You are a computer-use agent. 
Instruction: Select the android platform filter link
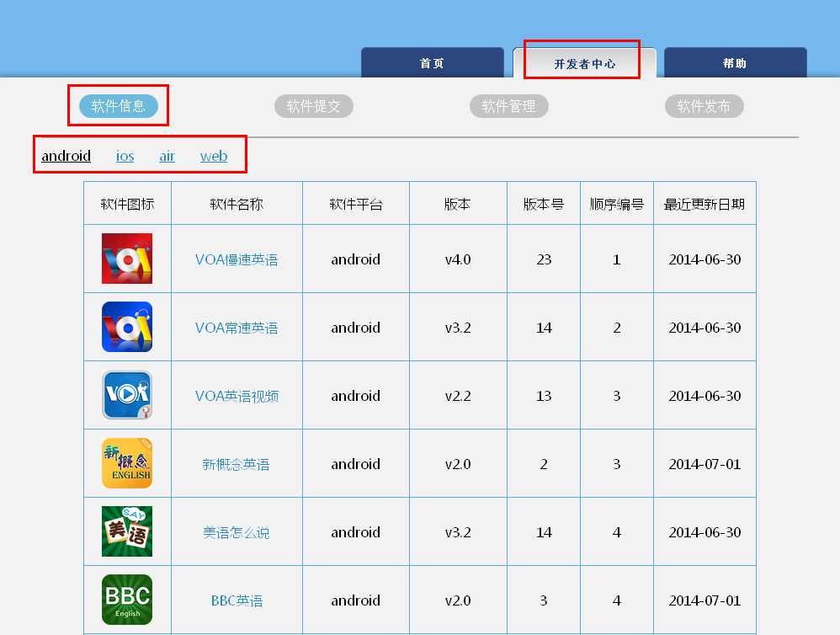click(x=66, y=156)
